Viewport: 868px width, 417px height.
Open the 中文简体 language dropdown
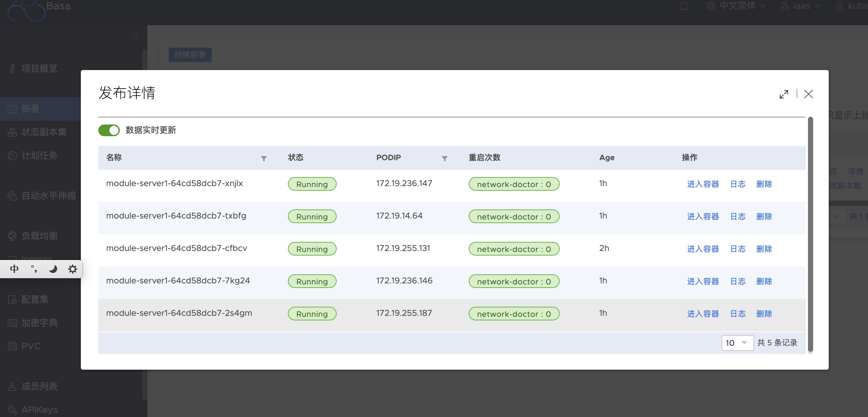(737, 6)
